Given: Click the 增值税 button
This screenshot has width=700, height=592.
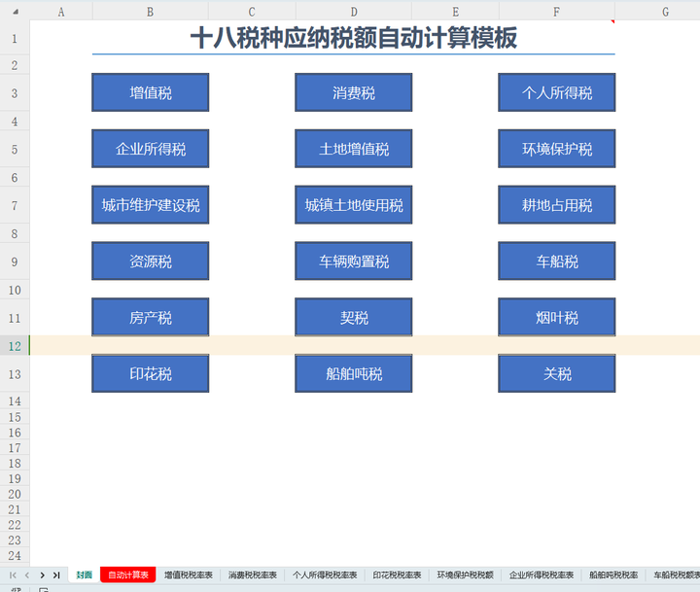Looking at the screenshot, I should click(150, 92).
